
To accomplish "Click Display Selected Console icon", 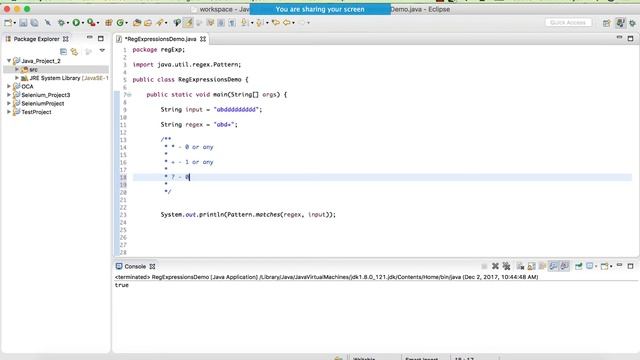I will pyautogui.click(x=589, y=266).
